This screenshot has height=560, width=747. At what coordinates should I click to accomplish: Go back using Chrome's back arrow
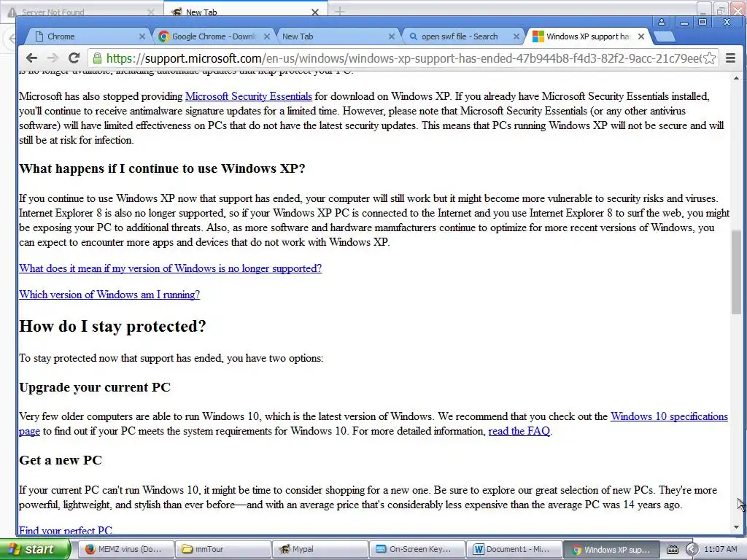pos(32,58)
